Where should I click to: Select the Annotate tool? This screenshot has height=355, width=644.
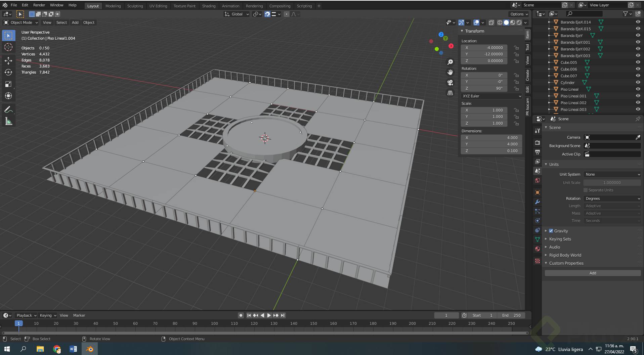pyautogui.click(x=8, y=109)
